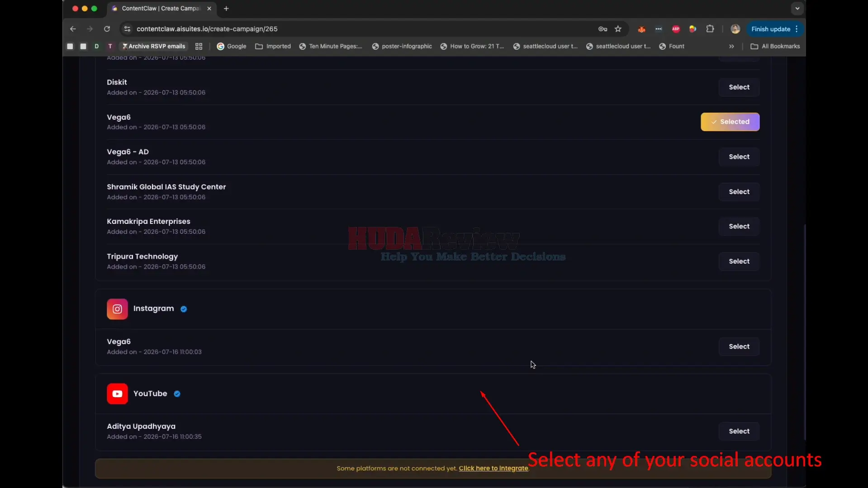Open the Chrome three-dot menu
The image size is (868, 488).
[797, 29]
